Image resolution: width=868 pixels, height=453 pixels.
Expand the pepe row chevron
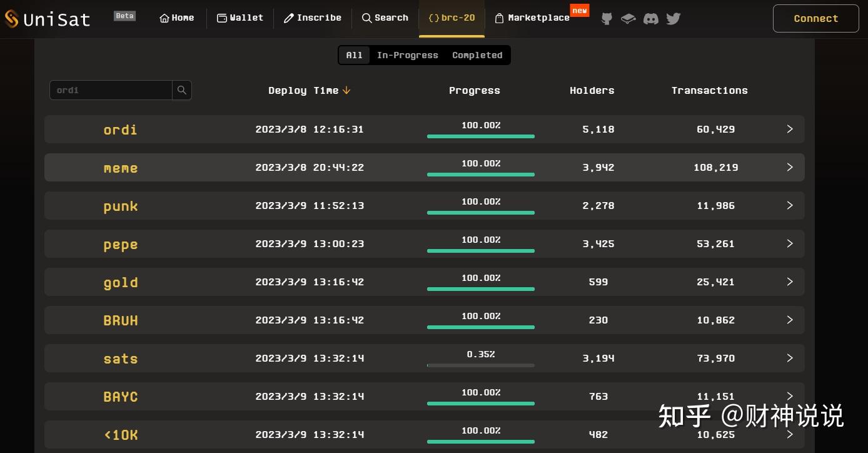(x=790, y=243)
